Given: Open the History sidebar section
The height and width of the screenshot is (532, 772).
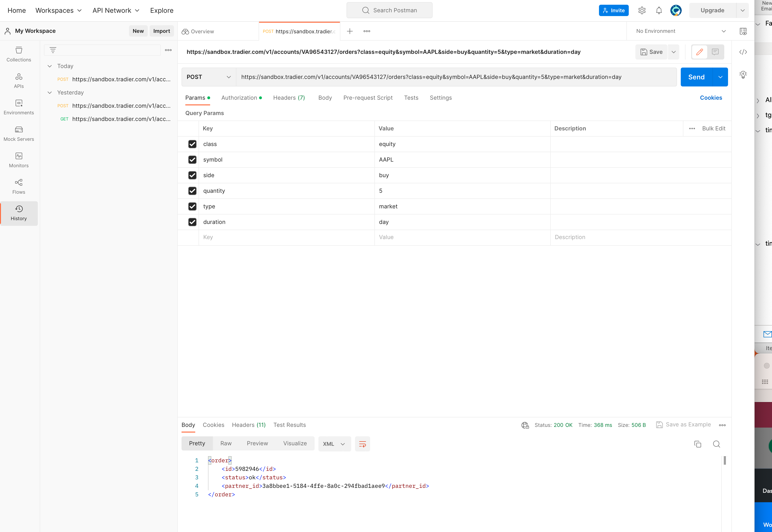Looking at the screenshot, I should (19, 213).
